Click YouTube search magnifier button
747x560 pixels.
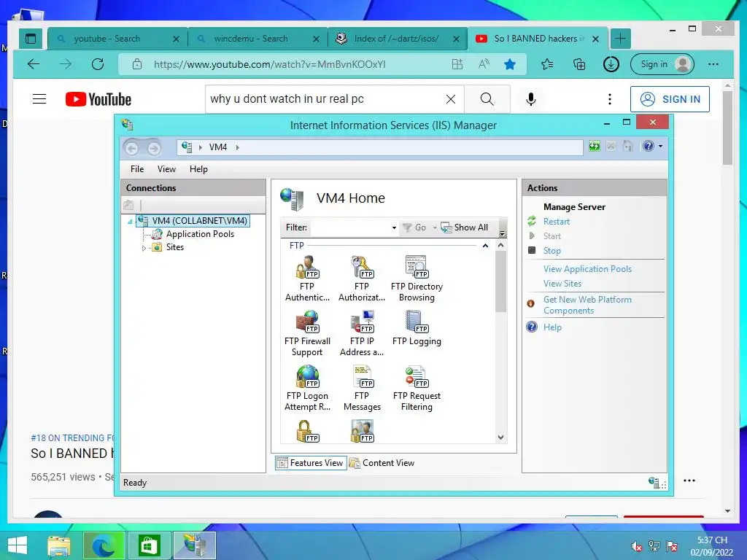487,99
